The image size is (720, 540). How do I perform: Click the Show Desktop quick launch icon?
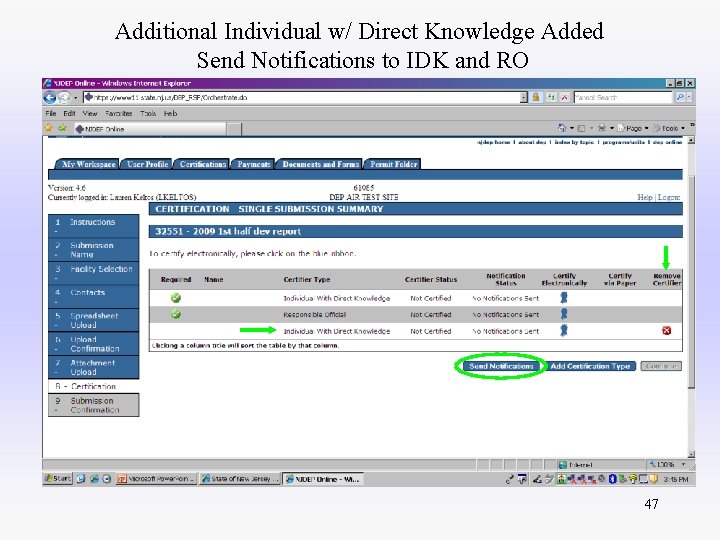(81, 479)
